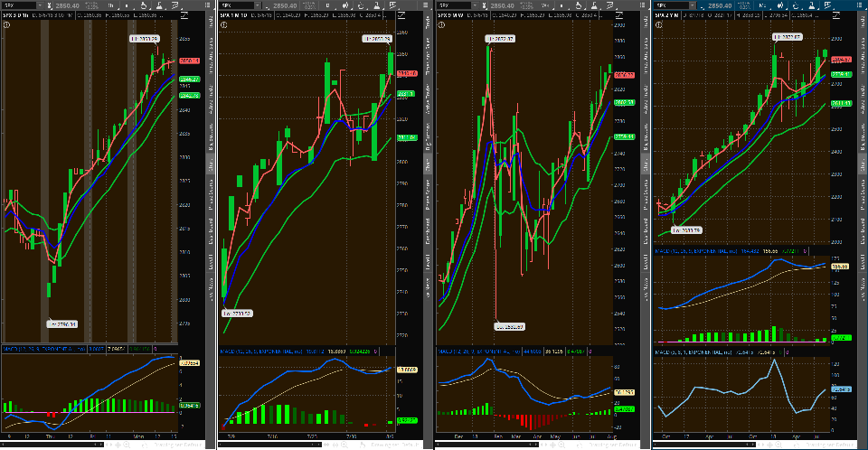868x450 pixels.
Task: Open chart Style icon on SPX 5 D 1h chart
Action: click(127, 5)
